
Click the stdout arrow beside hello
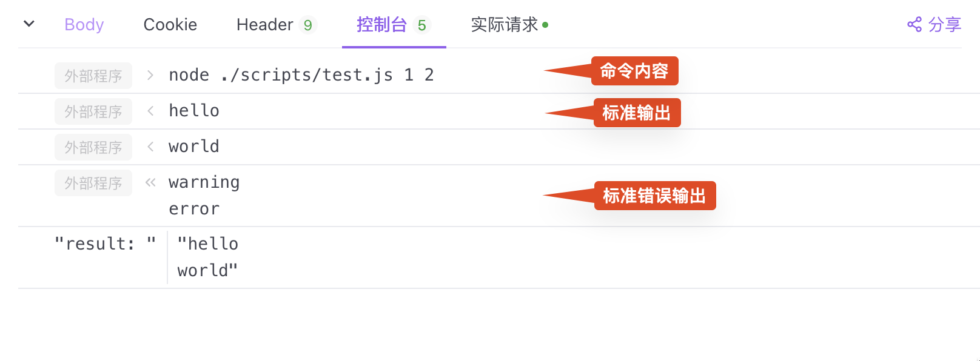[150, 111]
